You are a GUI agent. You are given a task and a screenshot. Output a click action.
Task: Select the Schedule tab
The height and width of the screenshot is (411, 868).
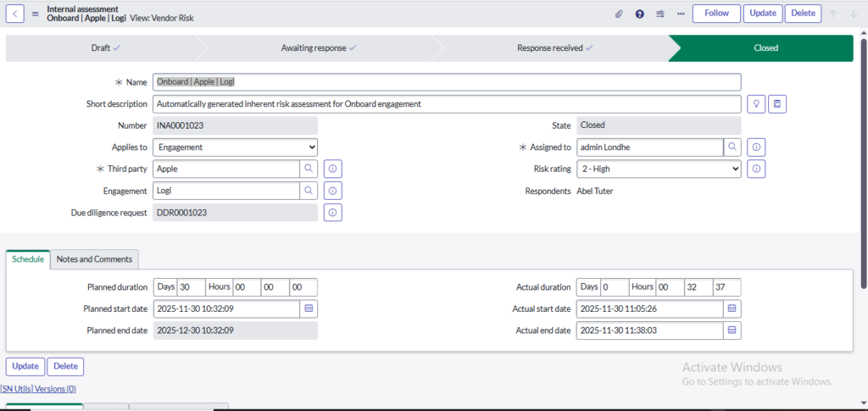[x=28, y=259]
